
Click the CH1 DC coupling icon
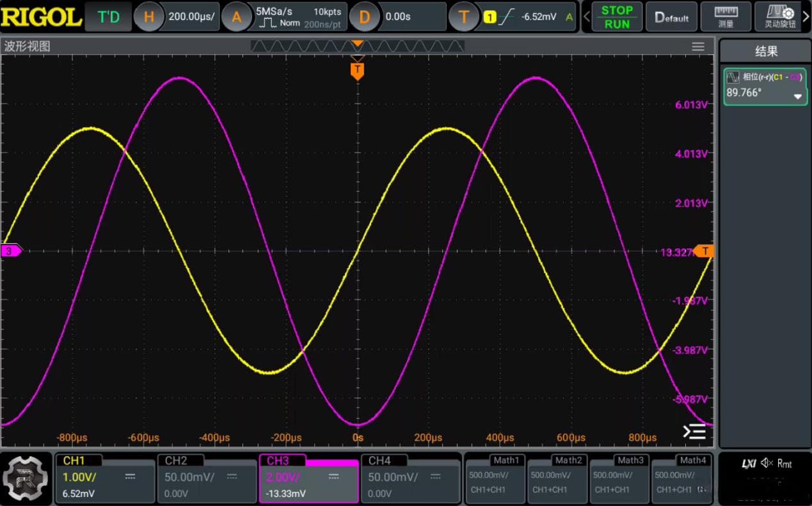pyautogui.click(x=131, y=477)
